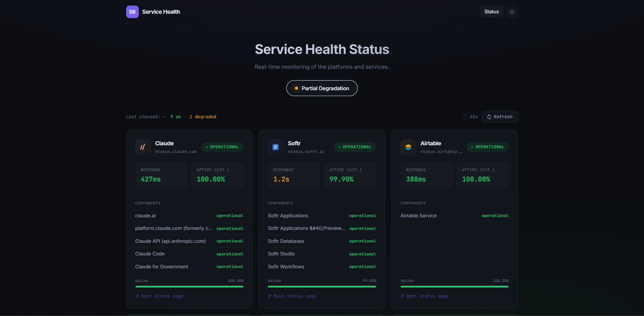Select the claude.ai component row

(x=189, y=216)
